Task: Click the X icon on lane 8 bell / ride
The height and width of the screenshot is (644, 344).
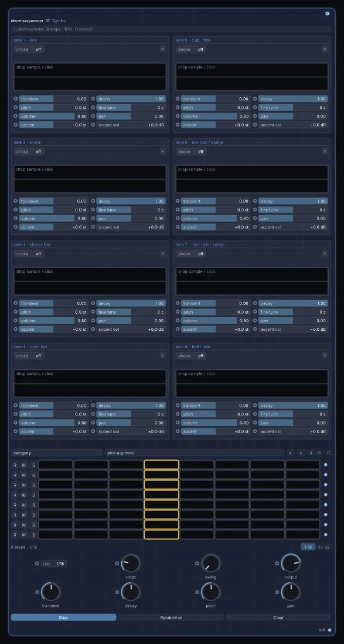Action: click(325, 356)
